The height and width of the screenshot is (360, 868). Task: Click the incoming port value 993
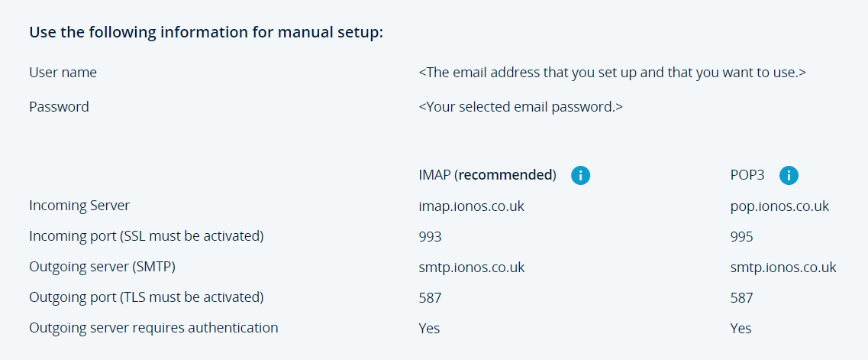pos(430,237)
